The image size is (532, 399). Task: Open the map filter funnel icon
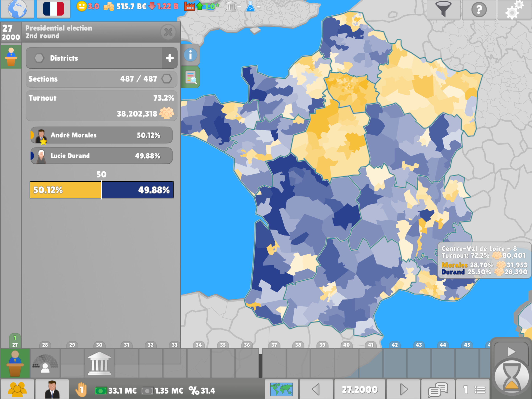[x=443, y=10]
